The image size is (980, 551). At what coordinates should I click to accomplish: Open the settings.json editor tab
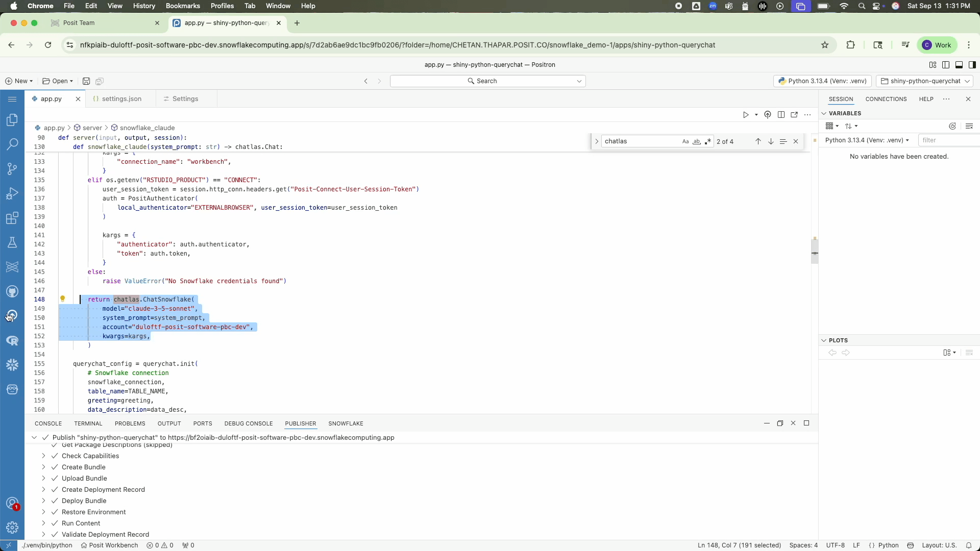(121, 99)
